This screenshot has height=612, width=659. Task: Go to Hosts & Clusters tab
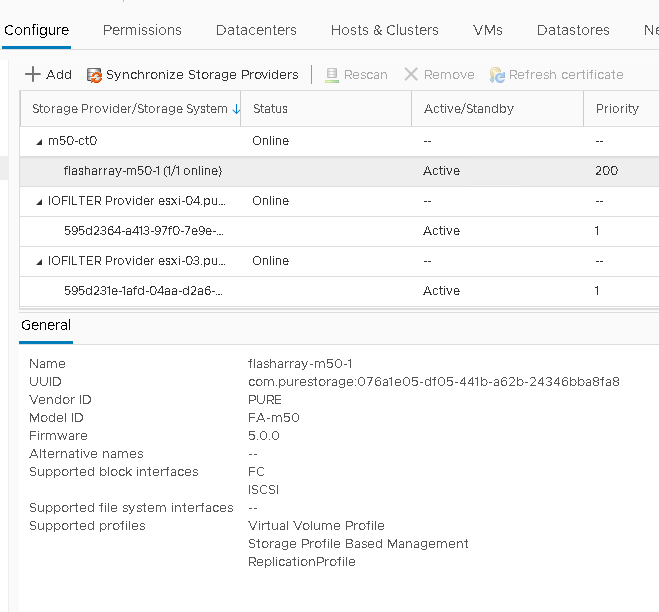(x=385, y=30)
